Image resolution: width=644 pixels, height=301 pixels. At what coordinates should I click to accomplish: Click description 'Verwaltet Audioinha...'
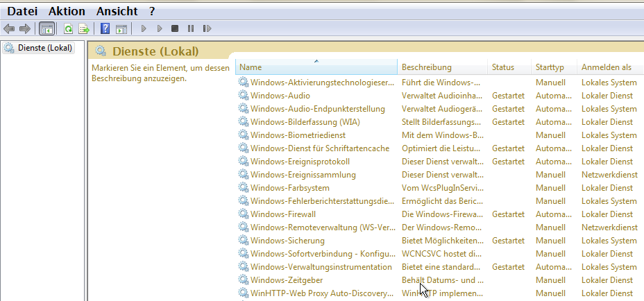tap(442, 95)
